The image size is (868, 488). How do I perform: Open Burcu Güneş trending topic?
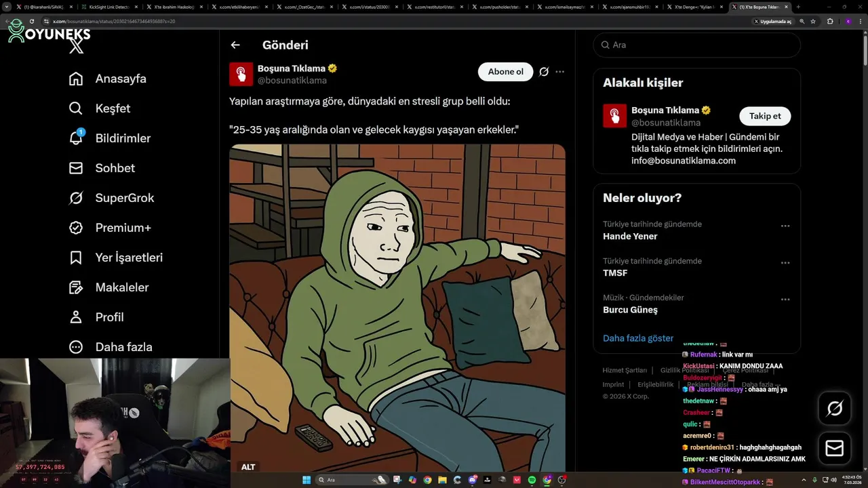click(x=630, y=310)
